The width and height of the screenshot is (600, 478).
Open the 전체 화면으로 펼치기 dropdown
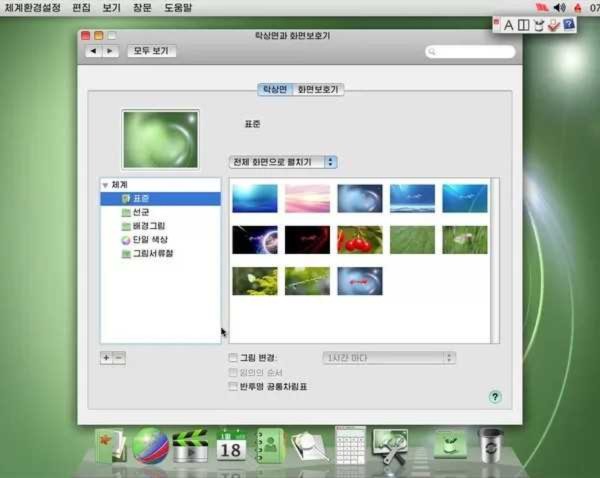pos(283,162)
